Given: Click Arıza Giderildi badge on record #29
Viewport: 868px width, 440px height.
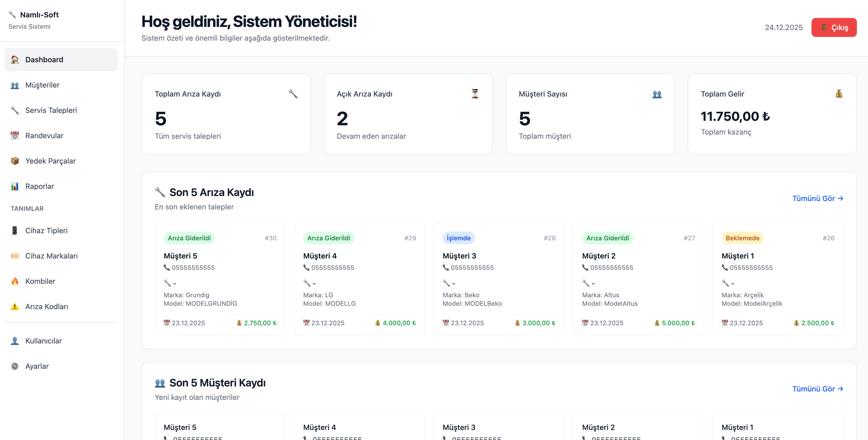Looking at the screenshot, I should 329,238.
